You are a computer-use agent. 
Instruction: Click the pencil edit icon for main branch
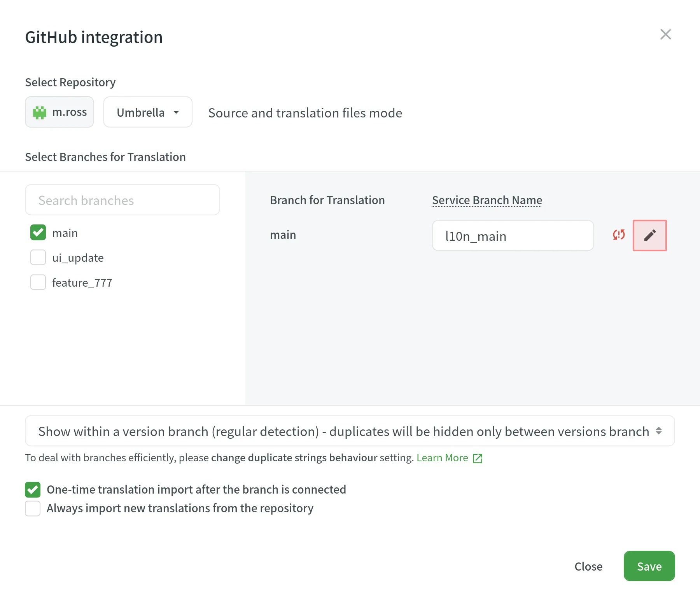point(649,235)
